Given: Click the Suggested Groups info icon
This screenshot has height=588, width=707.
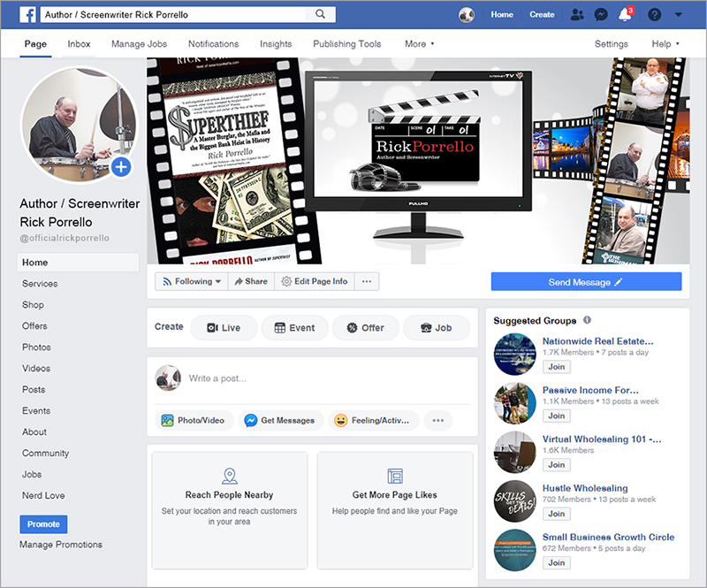Looking at the screenshot, I should pos(588,320).
